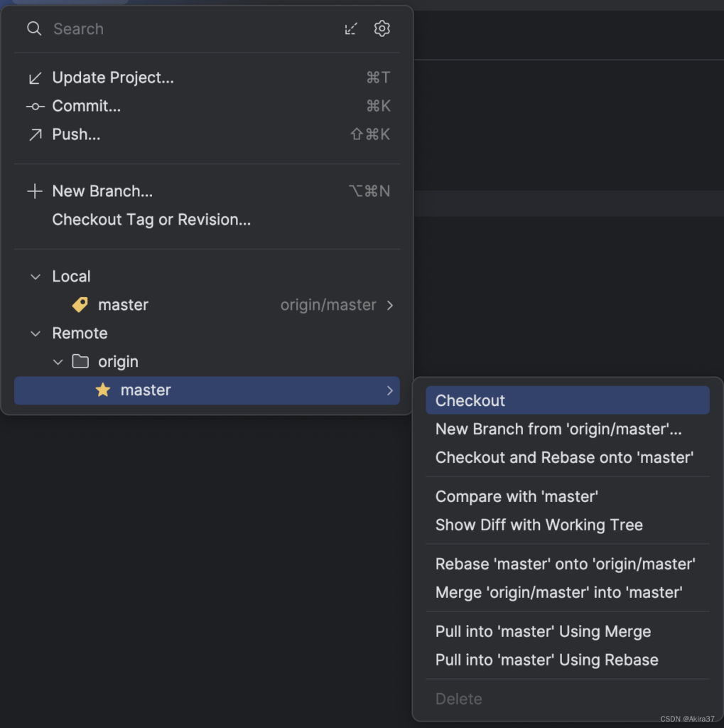Collapse the origin remote folder node
Image resolution: width=724 pixels, height=728 pixels.
[x=58, y=362]
